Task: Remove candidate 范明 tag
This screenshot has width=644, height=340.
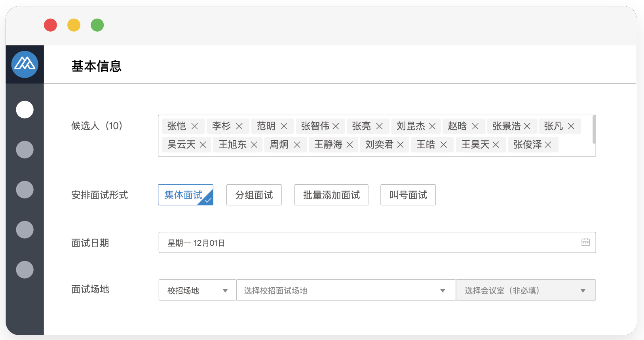Action: 284,126
